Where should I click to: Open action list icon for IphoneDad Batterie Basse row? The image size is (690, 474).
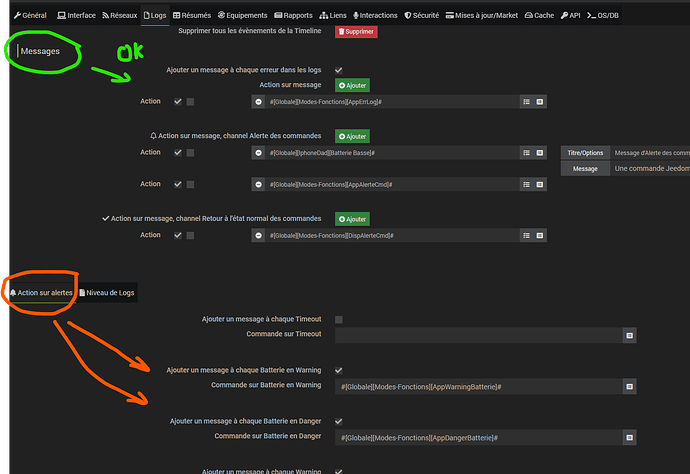[x=526, y=153]
